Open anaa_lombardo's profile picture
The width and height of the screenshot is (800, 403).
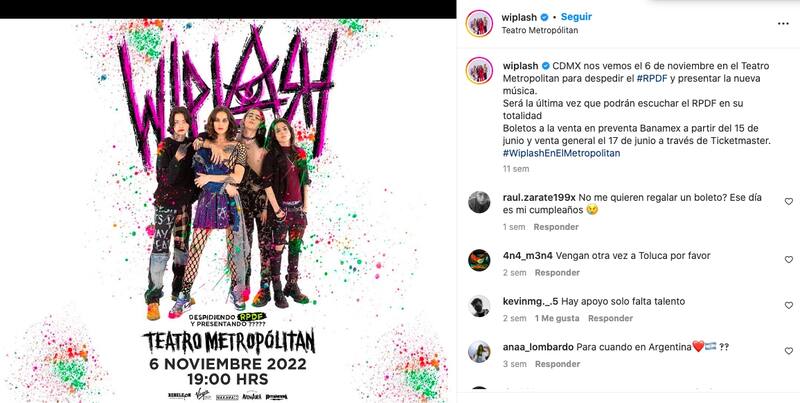pyautogui.click(x=479, y=351)
